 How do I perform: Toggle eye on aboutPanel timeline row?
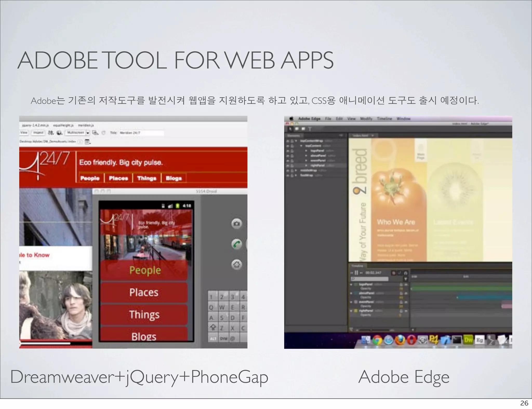click(406, 293)
